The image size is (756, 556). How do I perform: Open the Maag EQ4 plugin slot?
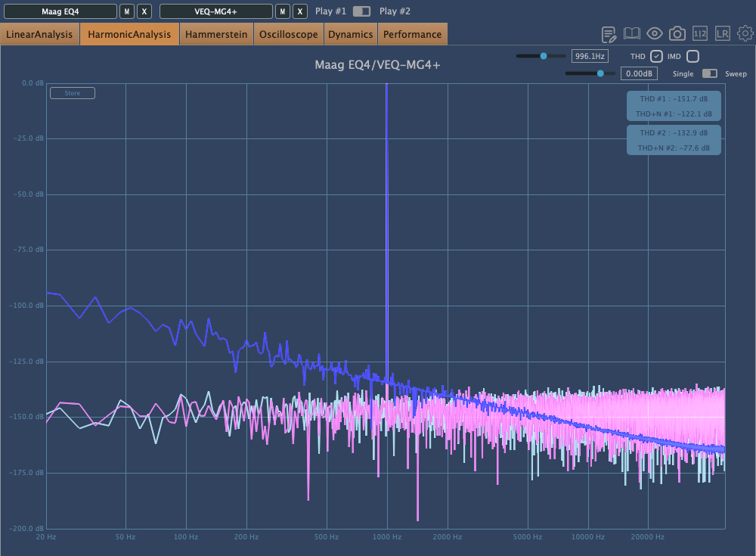(60, 11)
